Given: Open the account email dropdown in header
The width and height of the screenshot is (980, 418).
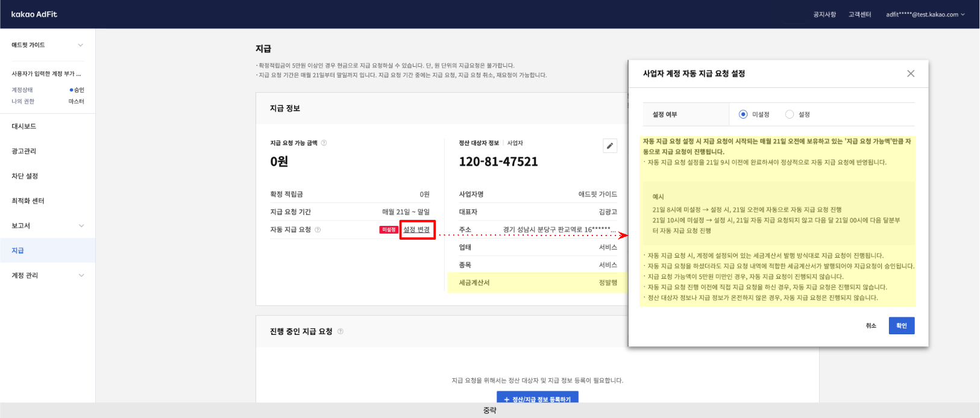Looking at the screenshot, I should point(925,14).
